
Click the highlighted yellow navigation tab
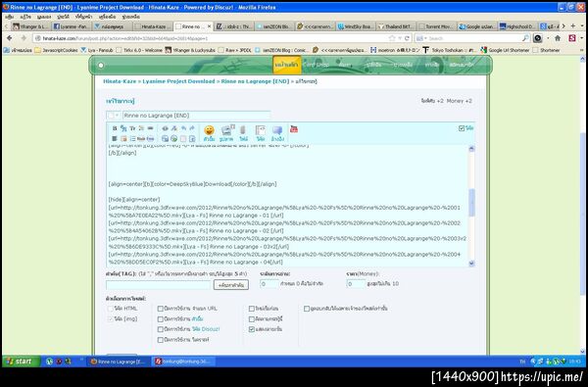coord(286,65)
